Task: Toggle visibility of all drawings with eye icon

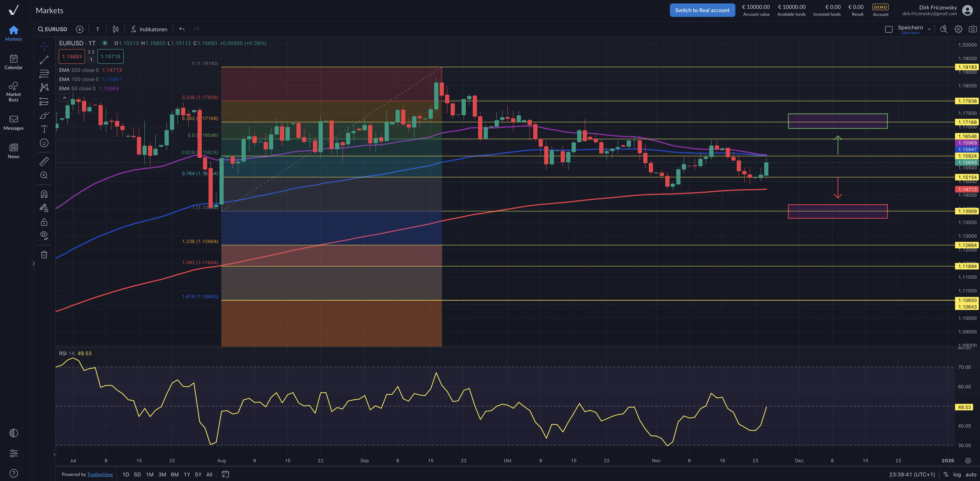Action: (44, 235)
